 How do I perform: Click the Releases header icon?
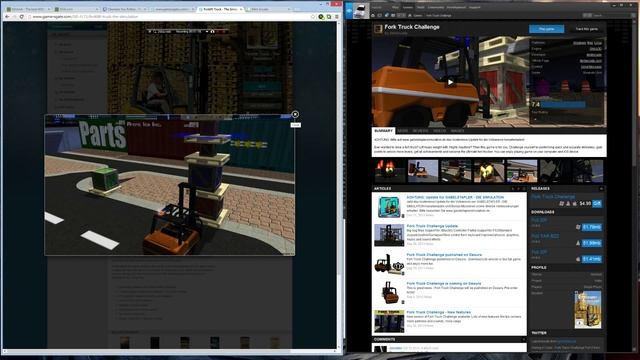click(x=601, y=189)
